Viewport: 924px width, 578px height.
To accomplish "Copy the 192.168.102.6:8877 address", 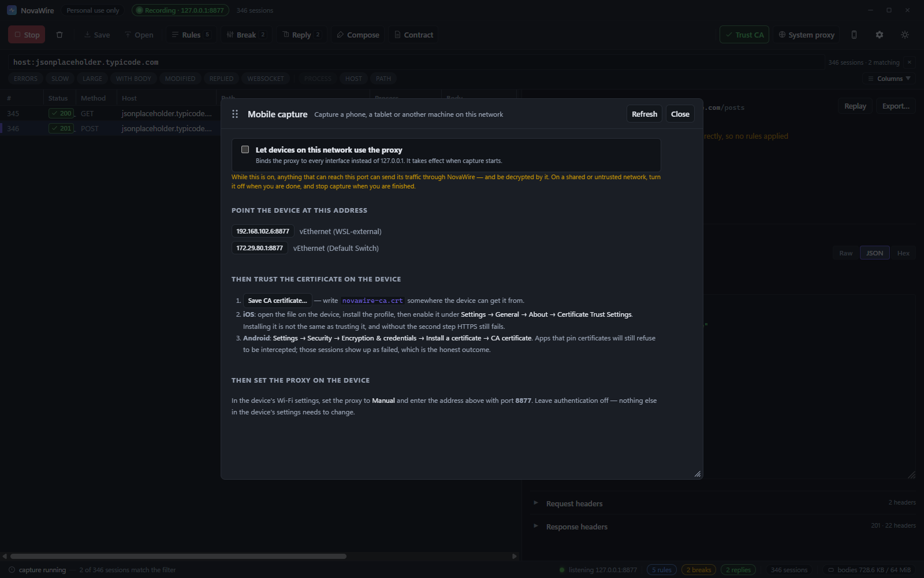I will (x=263, y=231).
